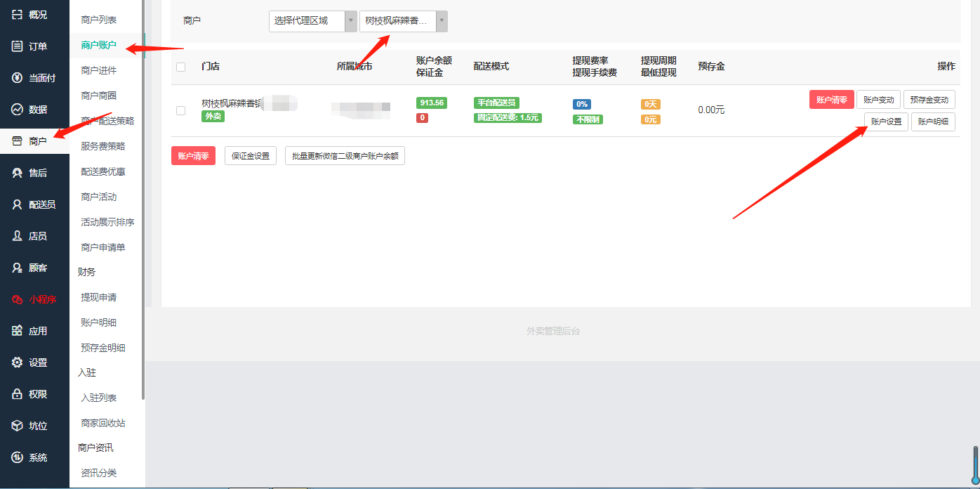Open 商户进件 submenu item
This screenshot has height=489, width=980.
pos(99,70)
